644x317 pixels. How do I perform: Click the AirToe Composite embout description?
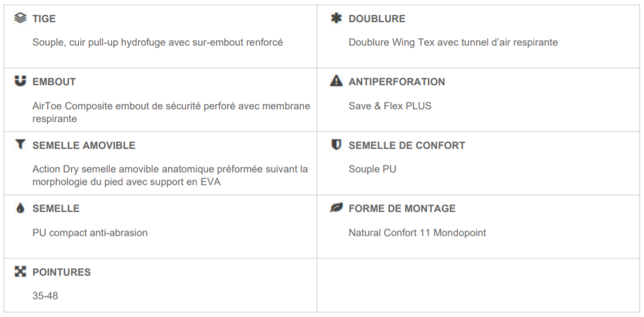(171, 112)
